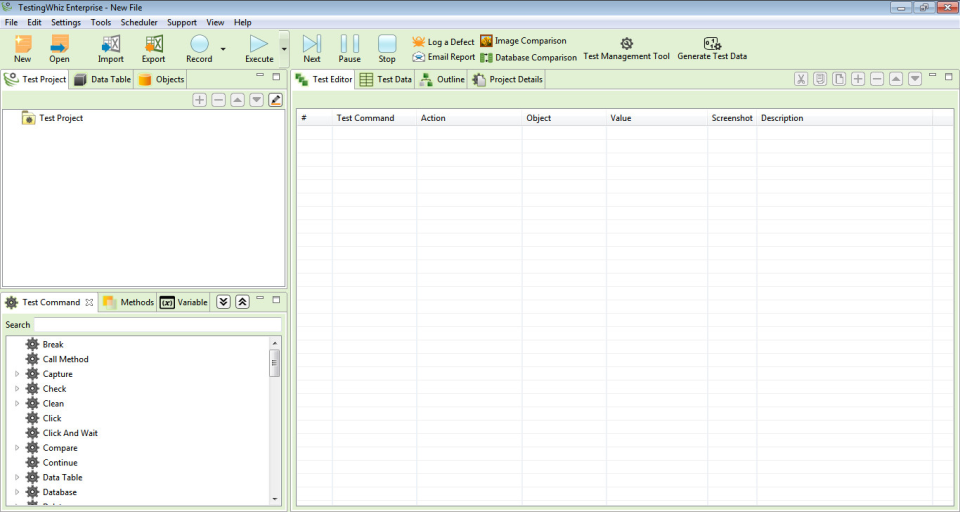The image size is (960, 512).
Task: Select the Break command
Action: [x=45, y=345]
